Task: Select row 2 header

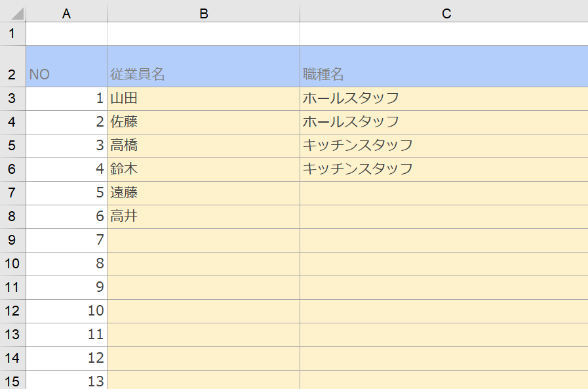Action: point(12,66)
